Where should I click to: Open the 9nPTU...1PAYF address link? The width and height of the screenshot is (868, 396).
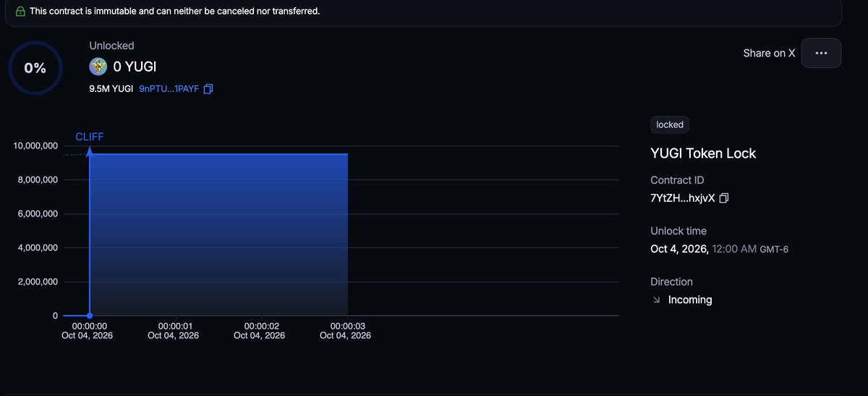tap(169, 89)
